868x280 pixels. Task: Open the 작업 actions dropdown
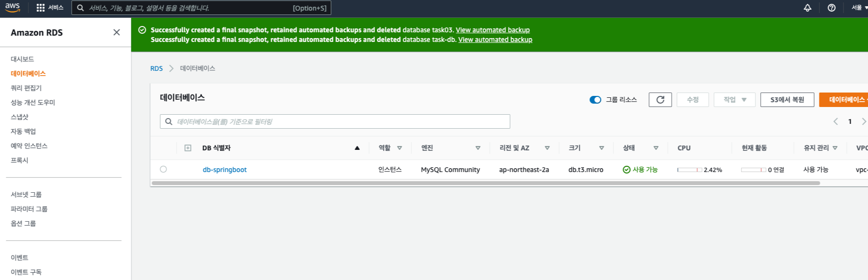tap(734, 100)
